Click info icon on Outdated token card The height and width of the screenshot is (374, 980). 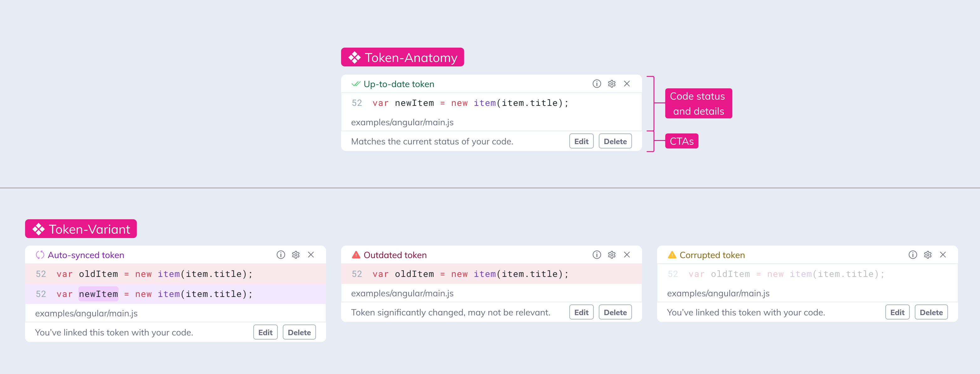pos(597,255)
